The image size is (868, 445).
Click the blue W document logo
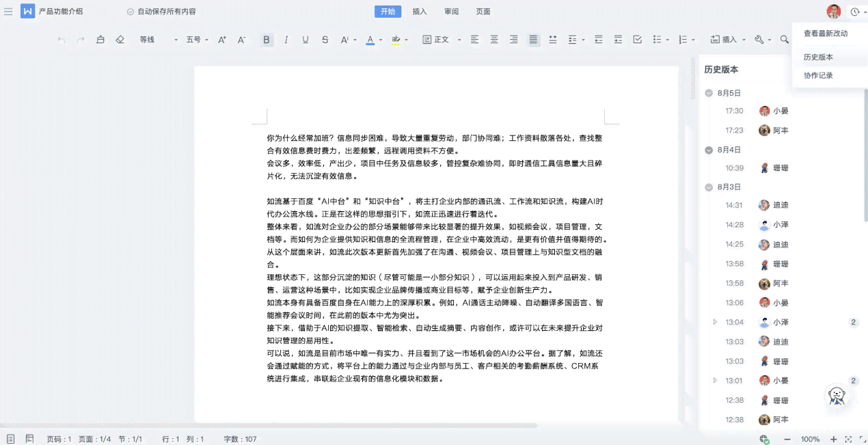click(28, 12)
